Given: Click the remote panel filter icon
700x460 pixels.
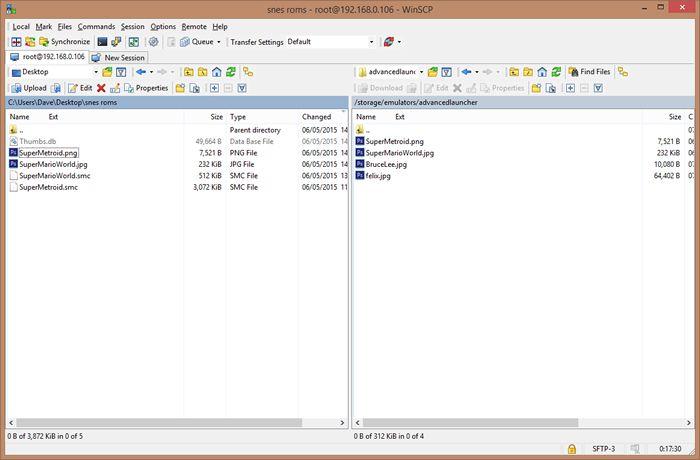Looking at the screenshot, I should tap(446, 72).
